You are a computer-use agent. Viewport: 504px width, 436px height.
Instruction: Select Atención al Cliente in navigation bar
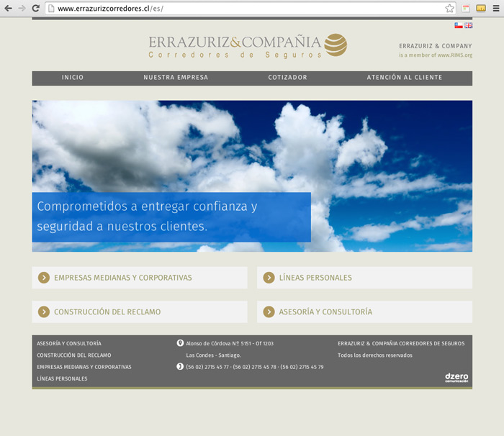pyautogui.click(x=405, y=78)
